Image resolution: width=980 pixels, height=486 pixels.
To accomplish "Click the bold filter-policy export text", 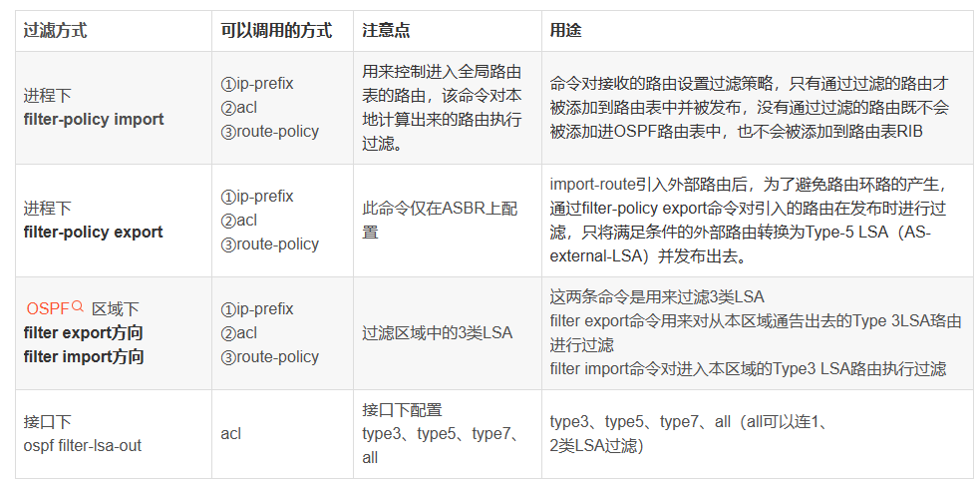I will click(94, 233).
